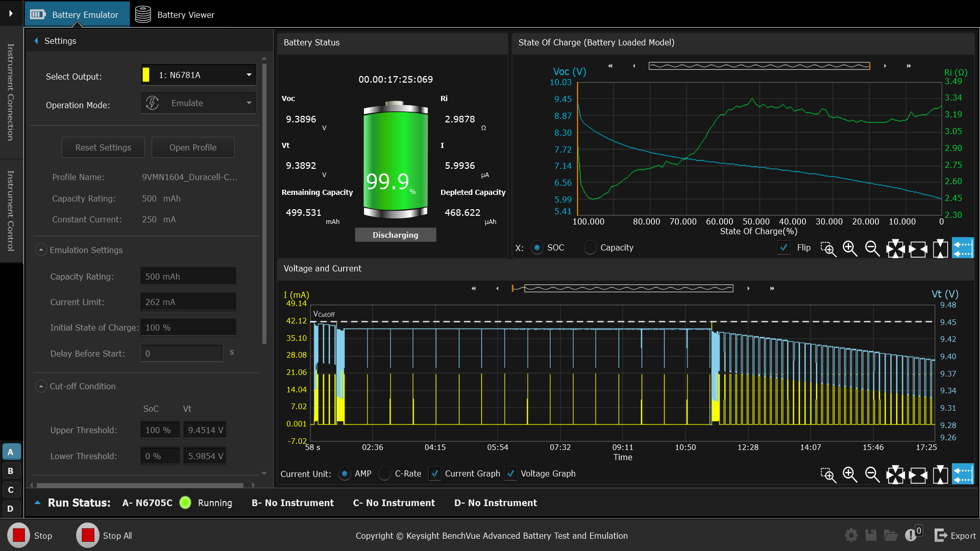Zoom out on State Of Charge graph

tap(872, 248)
